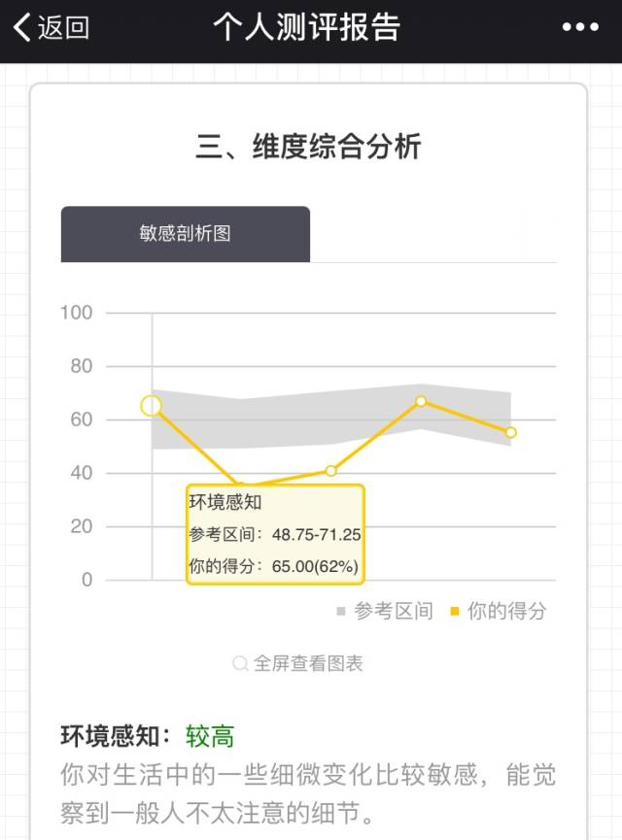The height and width of the screenshot is (840, 622).
Task: Click the 环境感知 tooltip box on chart
Action: point(275,534)
